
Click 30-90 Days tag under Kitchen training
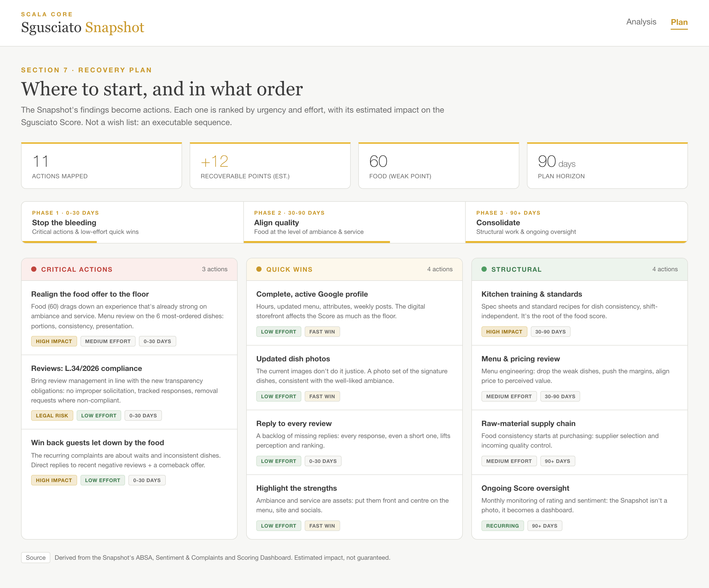[x=550, y=332]
